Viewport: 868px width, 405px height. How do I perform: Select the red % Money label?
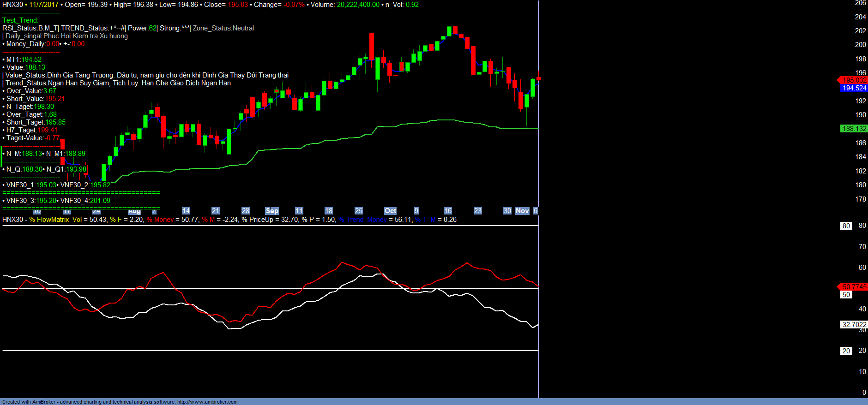tap(160, 220)
